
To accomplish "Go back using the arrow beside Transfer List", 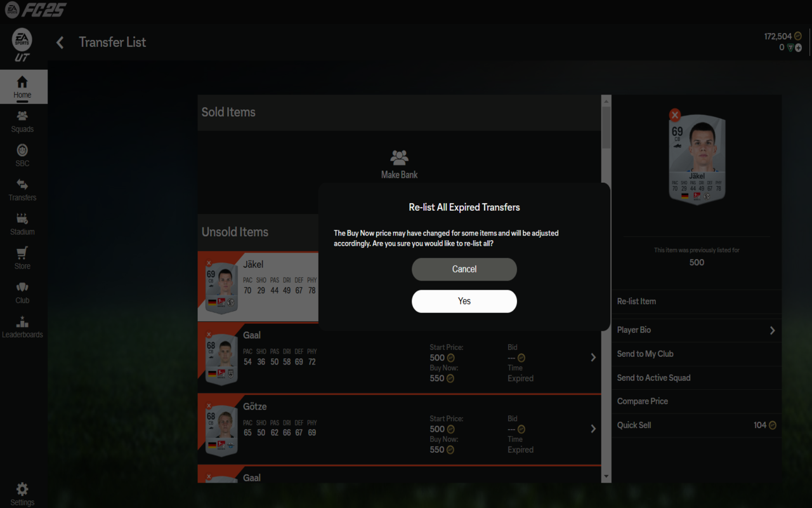I will point(60,43).
